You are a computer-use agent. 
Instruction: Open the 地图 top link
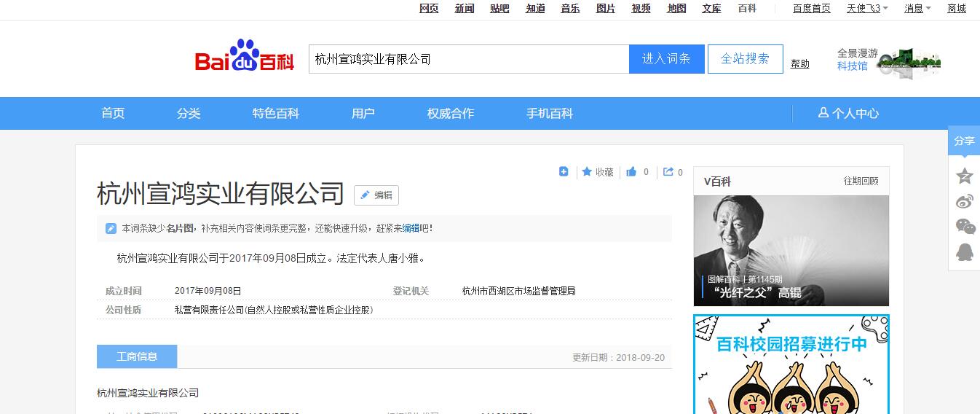[x=676, y=9]
